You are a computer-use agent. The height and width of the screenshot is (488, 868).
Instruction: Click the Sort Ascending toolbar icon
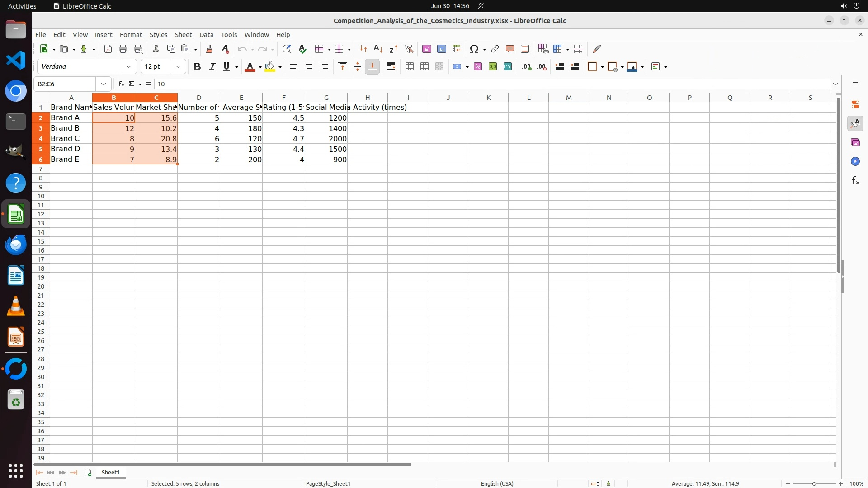(x=378, y=49)
